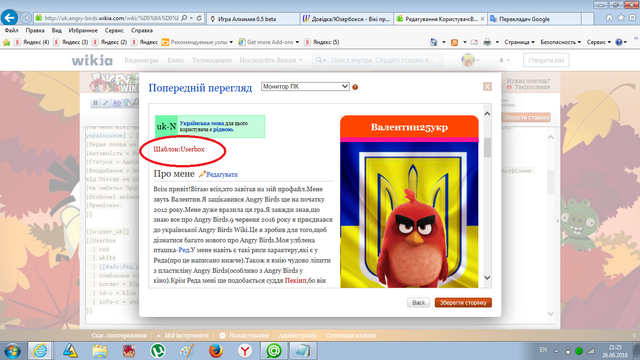Launch Yandex browser from the taskbar
Viewport: 640px width, 360px height.
(x=245, y=351)
